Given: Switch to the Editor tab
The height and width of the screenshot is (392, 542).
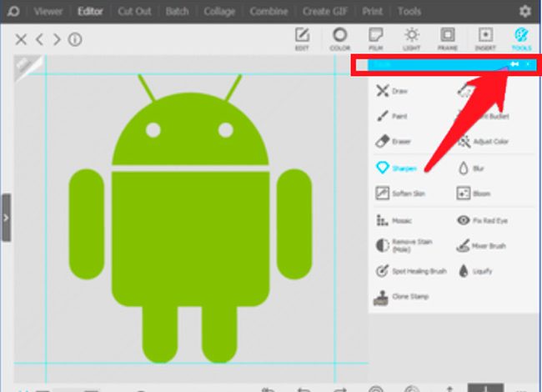Looking at the screenshot, I should pos(90,12).
